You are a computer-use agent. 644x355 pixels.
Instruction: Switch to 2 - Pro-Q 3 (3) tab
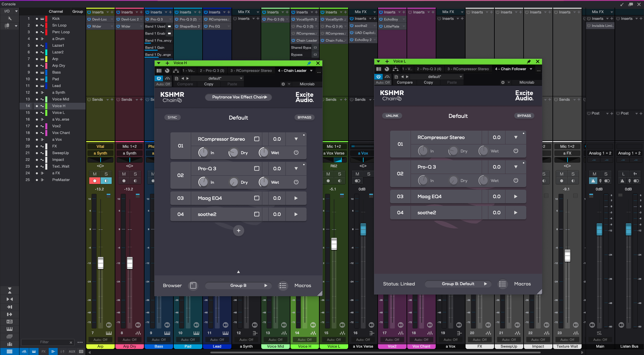(212, 71)
